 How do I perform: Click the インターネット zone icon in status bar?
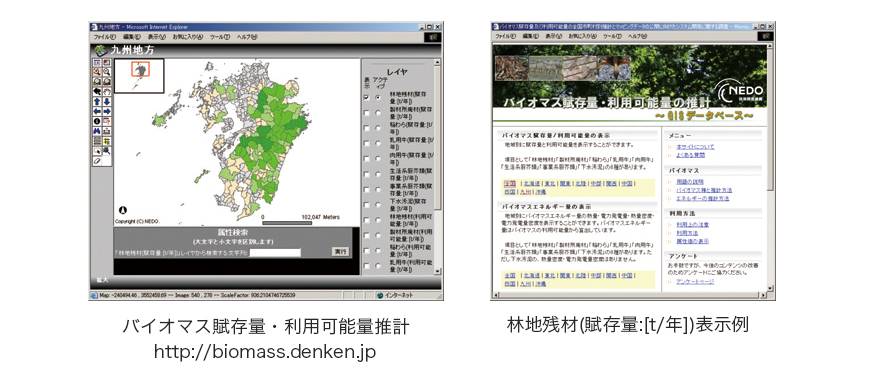380,295
